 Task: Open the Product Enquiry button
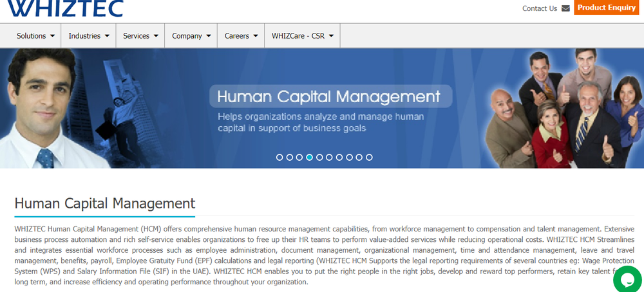tap(606, 7)
